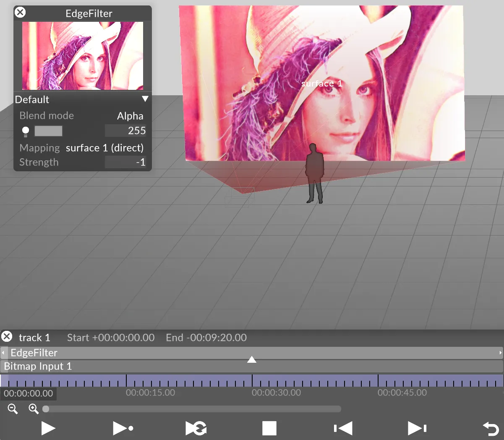Change Mapping surface 1 (direct) selection

pyautogui.click(x=104, y=148)
